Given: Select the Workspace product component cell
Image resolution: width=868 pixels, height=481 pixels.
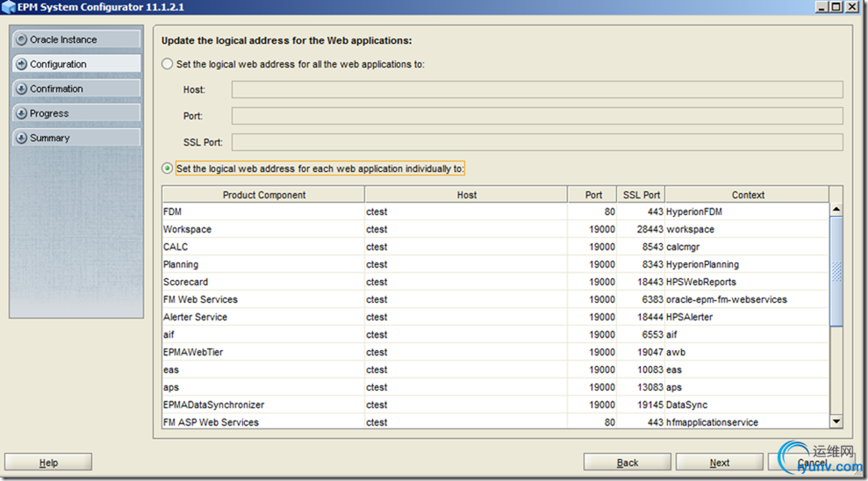Looking at the screenshot, I should pyautogui.click(x=263, y=229).
